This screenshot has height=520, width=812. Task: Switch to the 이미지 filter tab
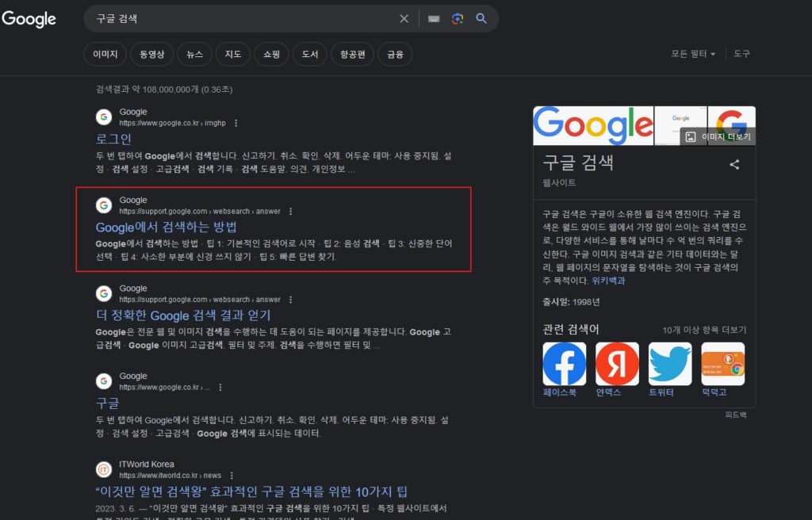click(105, 54)
